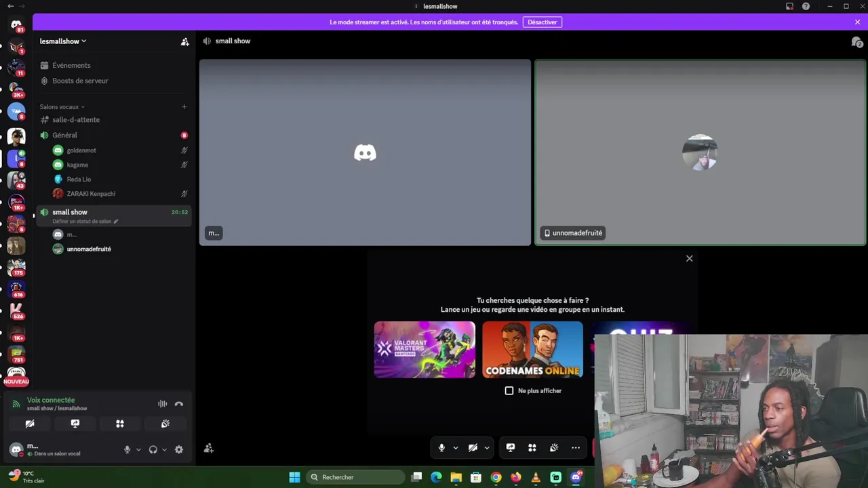Viewport: 868px width, 488px height.
Task: Open lesmallshow server dropdown menu
Action: pyautogui.click(x=63, y=41)
